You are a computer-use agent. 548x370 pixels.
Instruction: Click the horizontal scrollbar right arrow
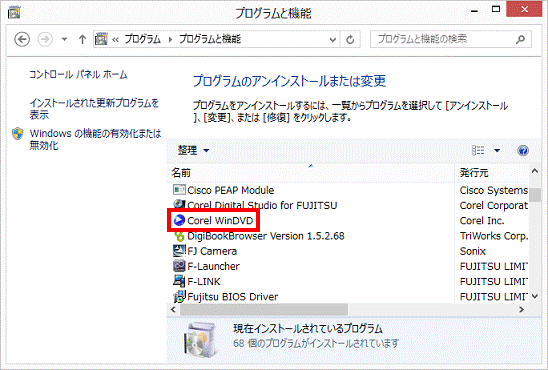click(522, 310)
